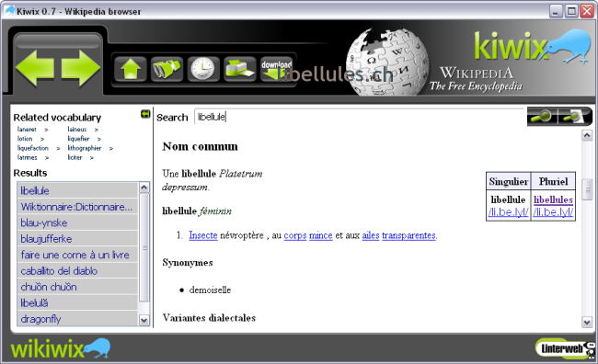Image resolution: width=598 pixels, height=364 pixels.
Task: Collapse the sidebar with the small green arrow icon
Action: 145,114
